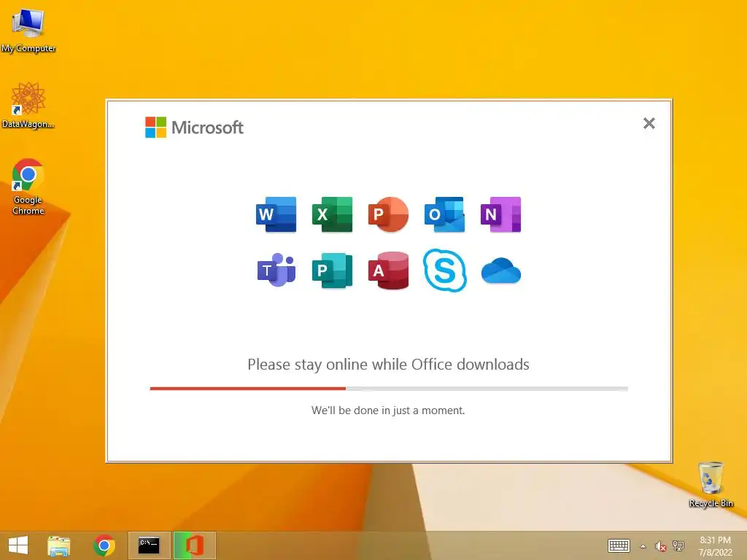
Task: Open the Windows Start button
Action: pyautogui.click(x=18, y=545)
